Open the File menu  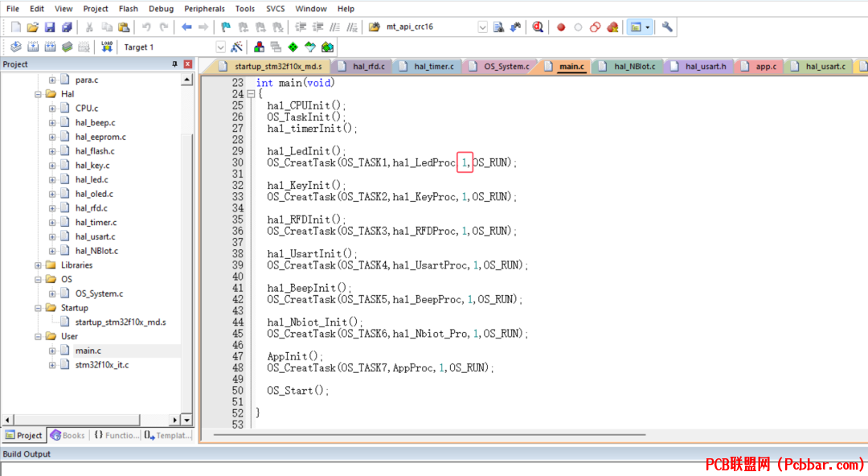(x=13, y=9)
